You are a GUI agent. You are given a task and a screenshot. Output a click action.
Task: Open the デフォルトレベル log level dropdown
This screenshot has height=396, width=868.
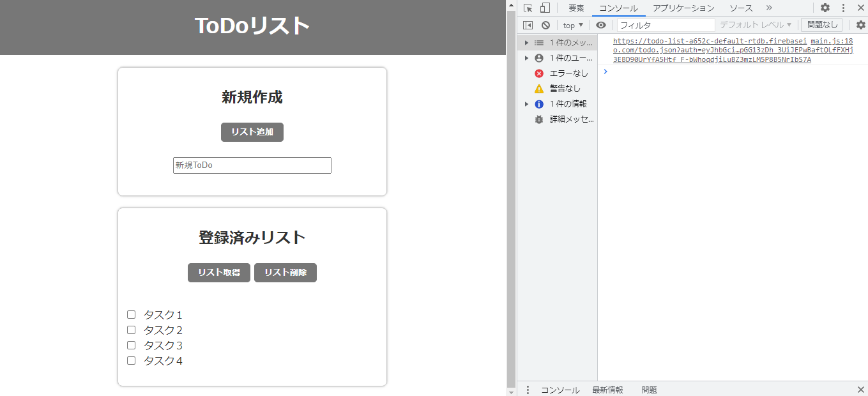coord(754,24)
